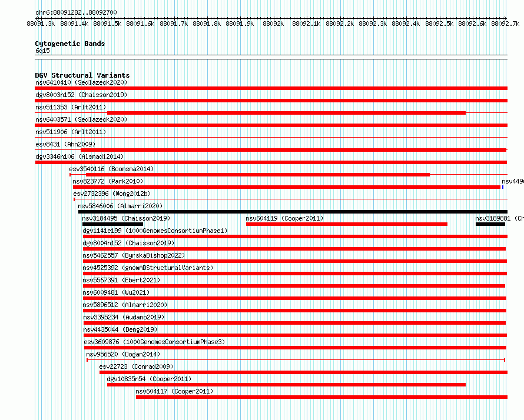Image resolution: width=524 pixels, height=420 pixels.
Task: Click the 88092.7k ruler tick label
Action: tap(505, 24)
